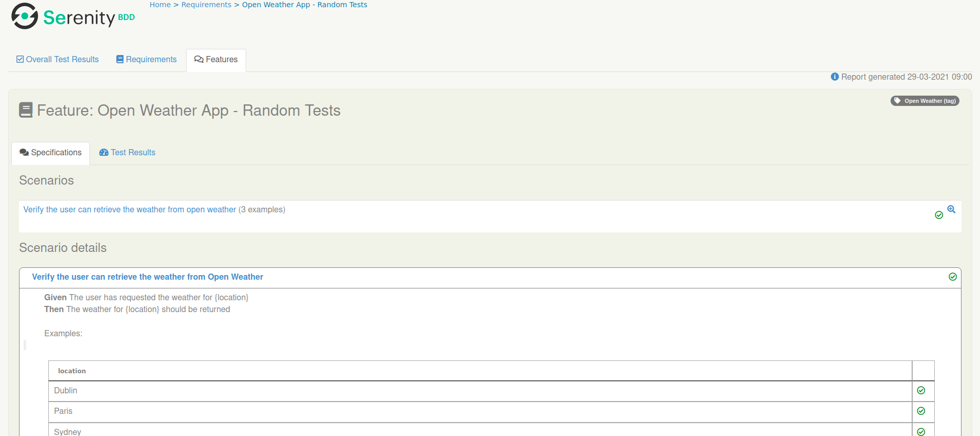Switch to the Requirements tab
This screenshot has height=436, width=980.
[x=146, y=60]
